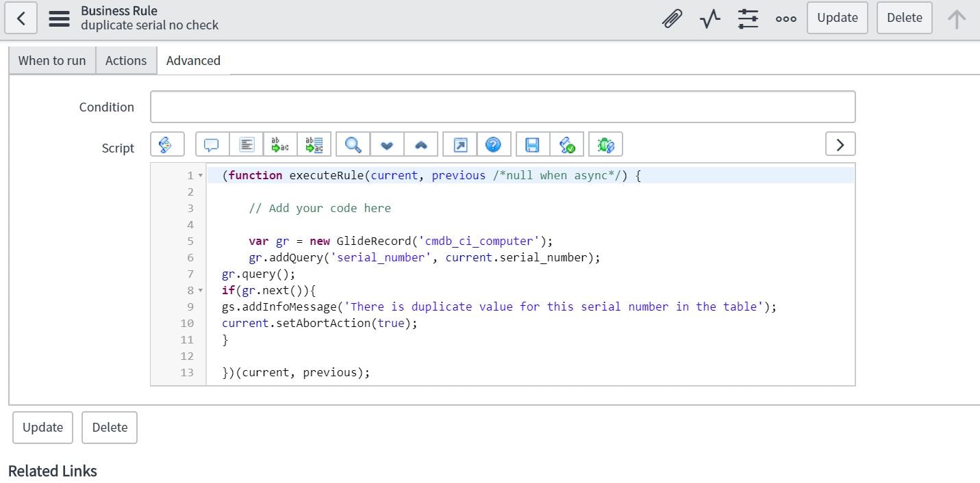Click the current.setAbortAction(true) line
The width and height of the screenshot is (980, 483).
pyautogui.click(x=319, y=323)
